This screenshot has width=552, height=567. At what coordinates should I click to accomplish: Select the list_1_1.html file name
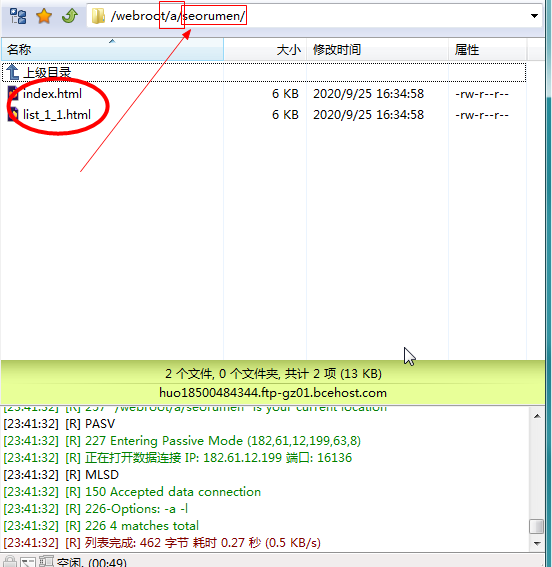[57, 115]
